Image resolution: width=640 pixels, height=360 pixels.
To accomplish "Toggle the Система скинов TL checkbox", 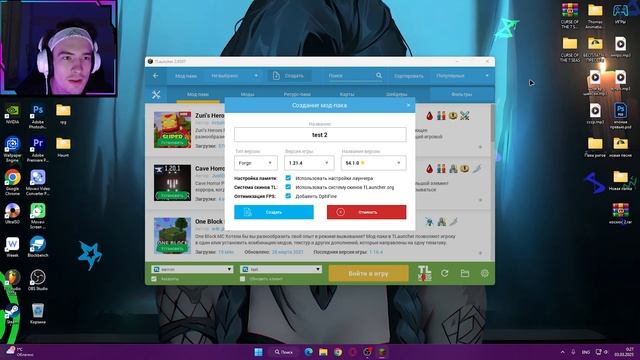I will click(x=288, y=187).
